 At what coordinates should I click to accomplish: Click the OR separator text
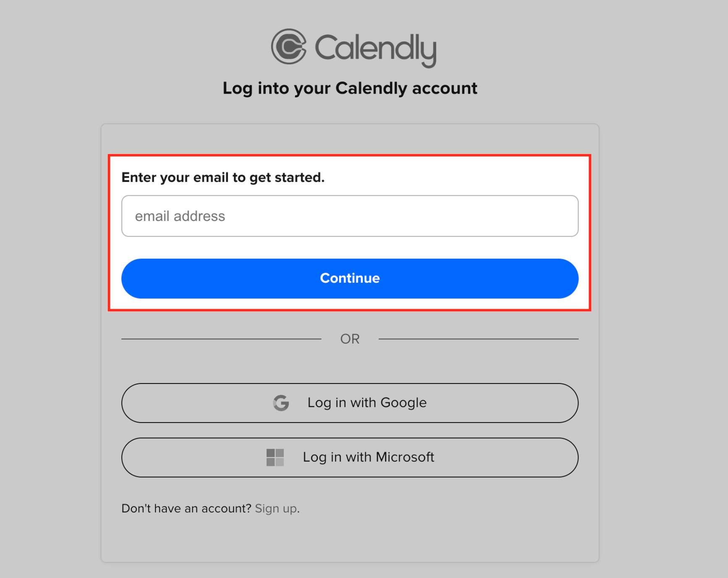coord(350,339)
